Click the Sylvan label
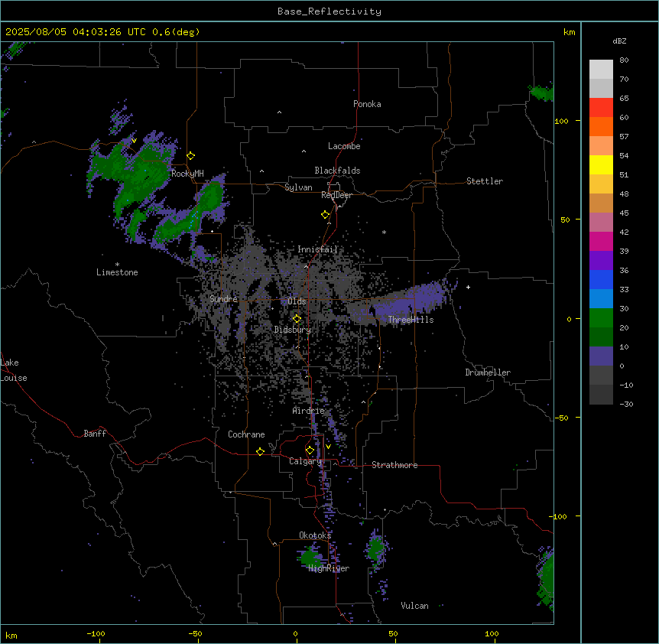Viewport: 659px width, 644px height. point(298,187)
